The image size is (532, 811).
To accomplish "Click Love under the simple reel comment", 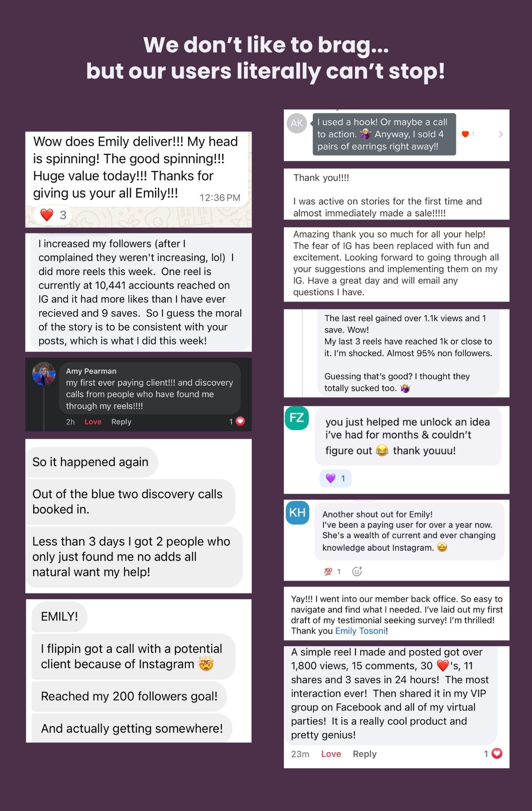I will tap(331, 754).
